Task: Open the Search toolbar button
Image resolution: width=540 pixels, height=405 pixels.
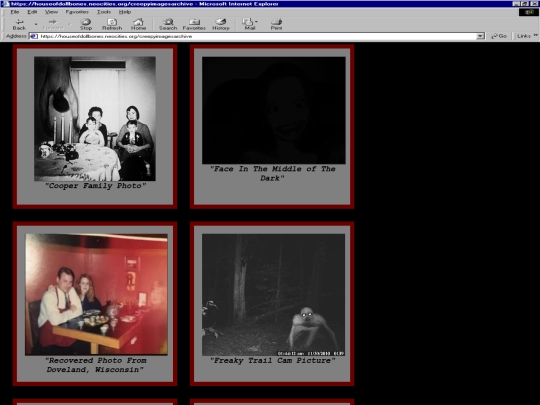Action: [168, 24]
